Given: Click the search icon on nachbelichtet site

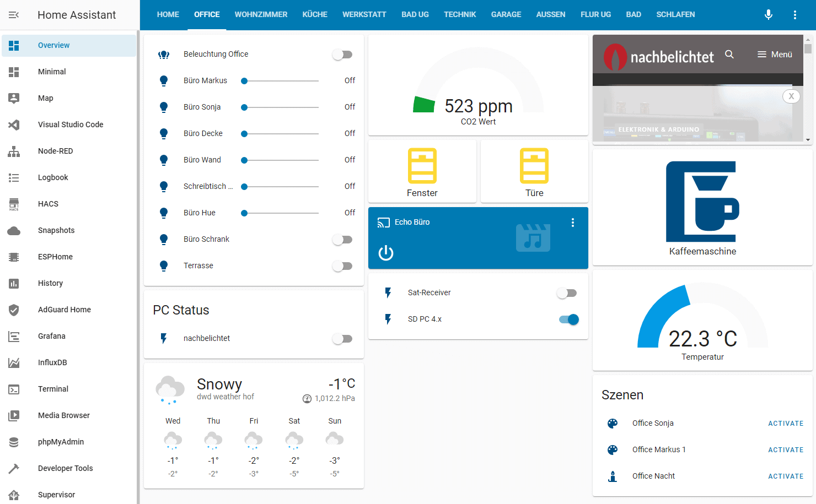Looking at the screenshot, I should pyautogui.click(x=729, y=55).
